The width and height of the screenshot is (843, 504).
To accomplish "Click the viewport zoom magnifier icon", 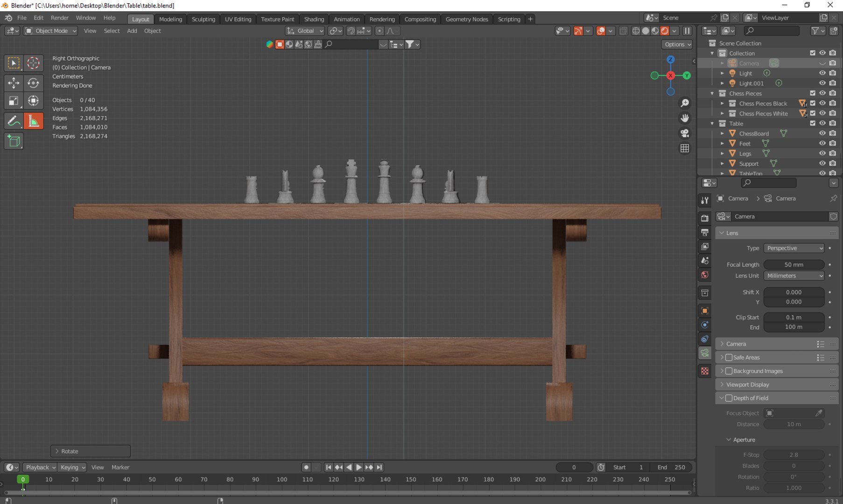I will (x=685, y=103).
